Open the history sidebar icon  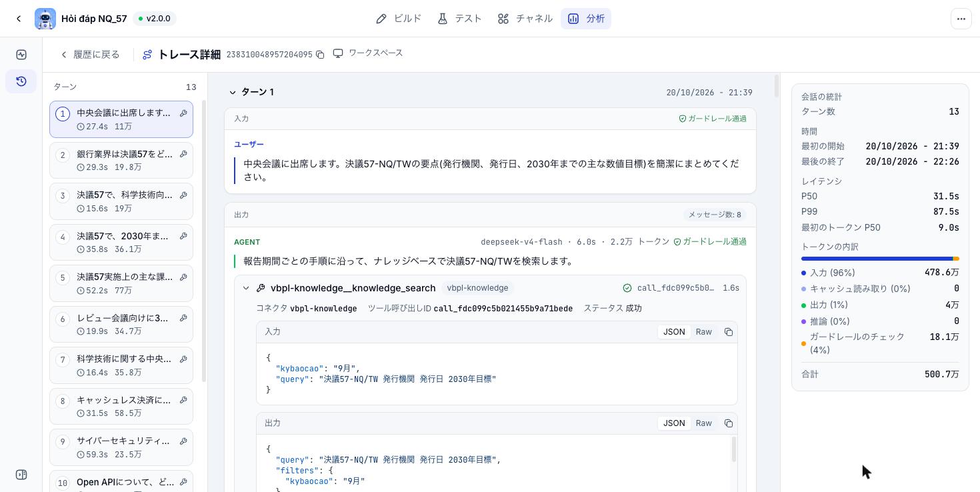coord(21,81)
